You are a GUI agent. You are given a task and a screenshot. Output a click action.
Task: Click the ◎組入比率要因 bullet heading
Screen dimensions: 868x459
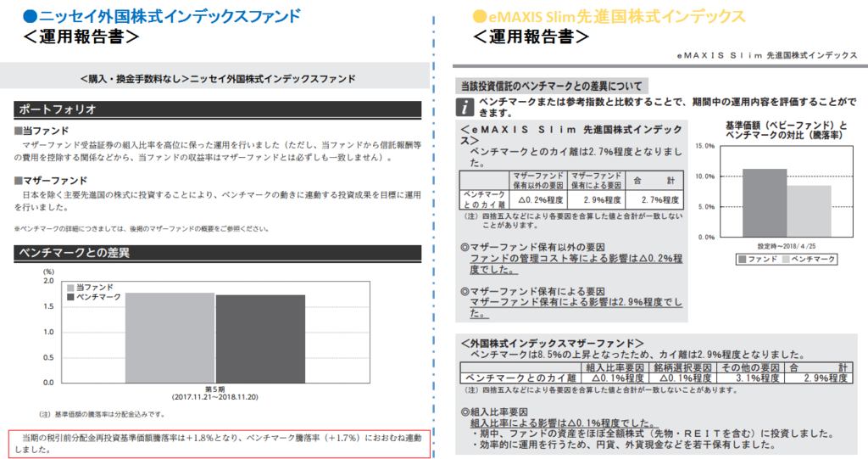pos(494,411)
